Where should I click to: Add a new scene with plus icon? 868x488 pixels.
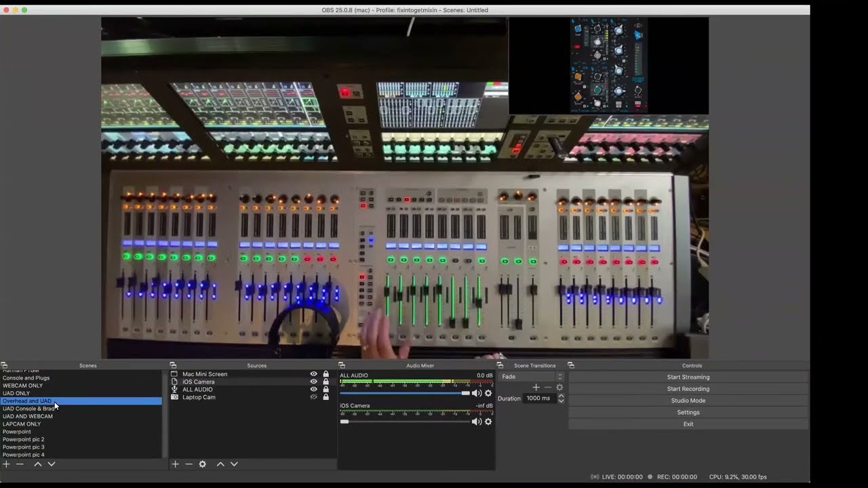point(6,464)
